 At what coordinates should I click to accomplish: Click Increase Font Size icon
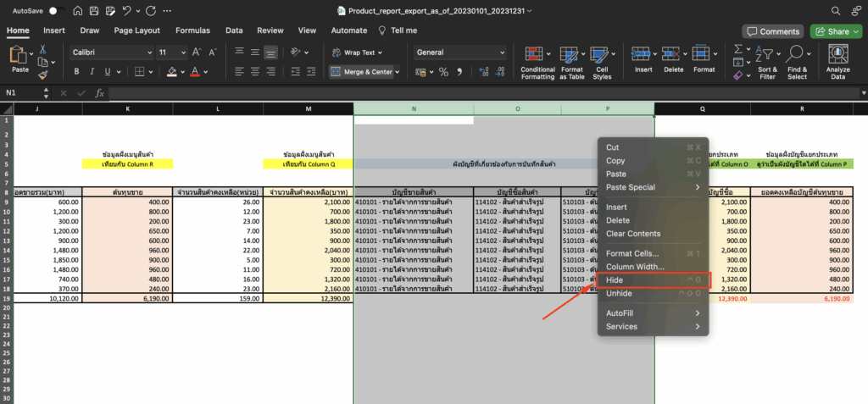[196, 52]
